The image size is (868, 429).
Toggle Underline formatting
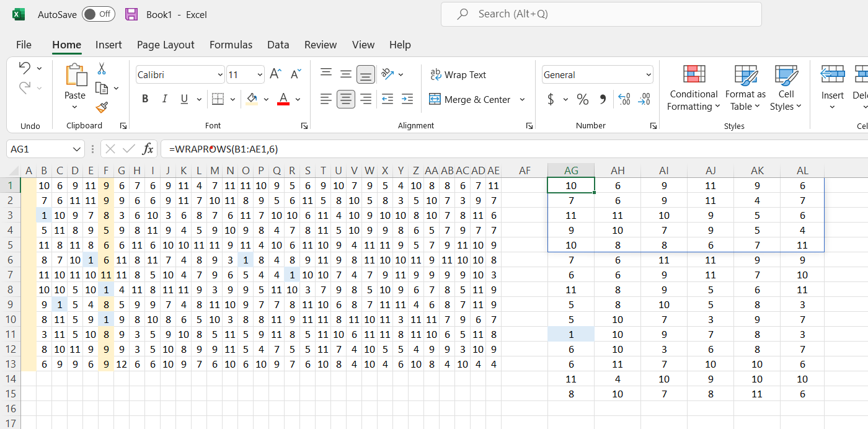184,99
